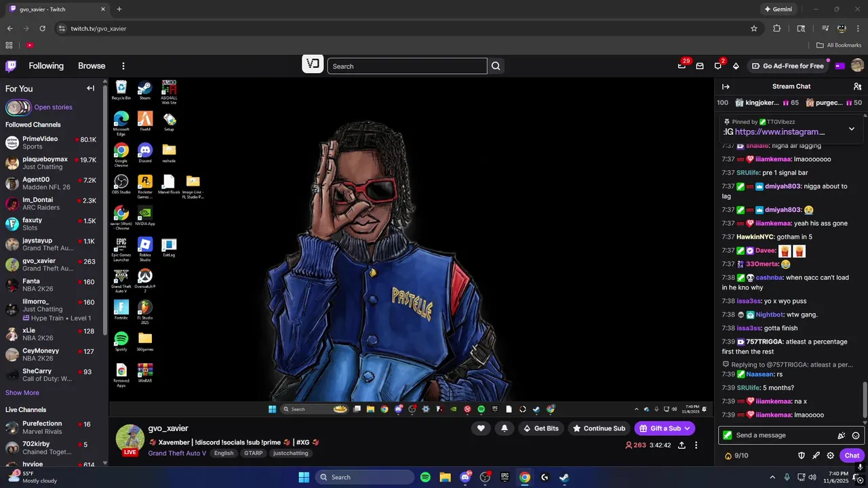Click the GTARP tag
The width and height of the screenshot is (868, 488).
pos(253,453)
